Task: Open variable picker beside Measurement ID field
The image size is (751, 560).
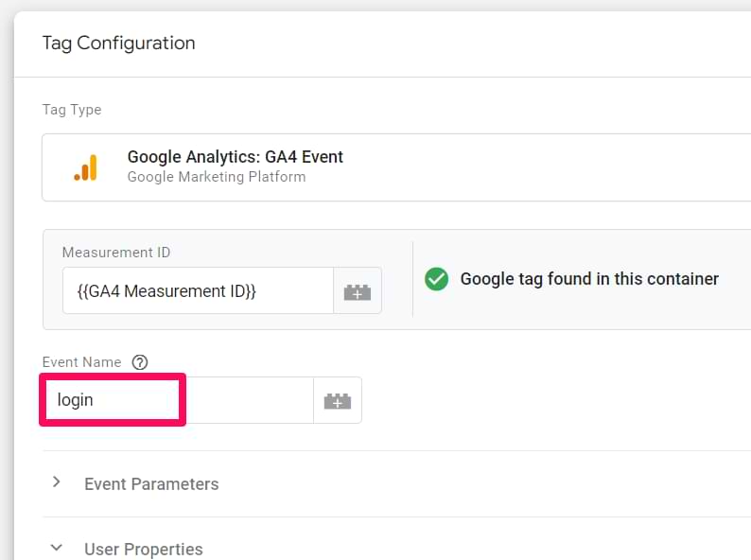Action: (358, 291)
